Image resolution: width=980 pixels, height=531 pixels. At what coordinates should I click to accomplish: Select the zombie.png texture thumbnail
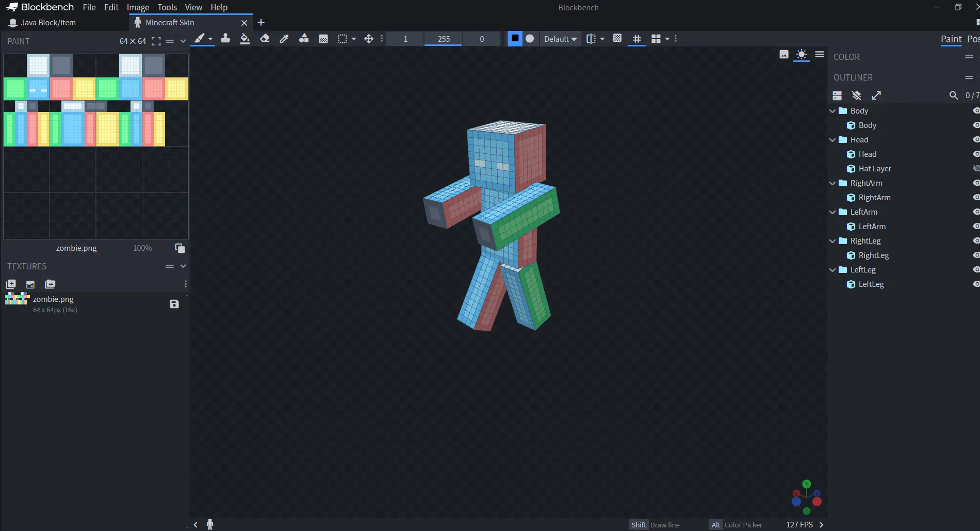pyautogui.click(x=17, y=299)
